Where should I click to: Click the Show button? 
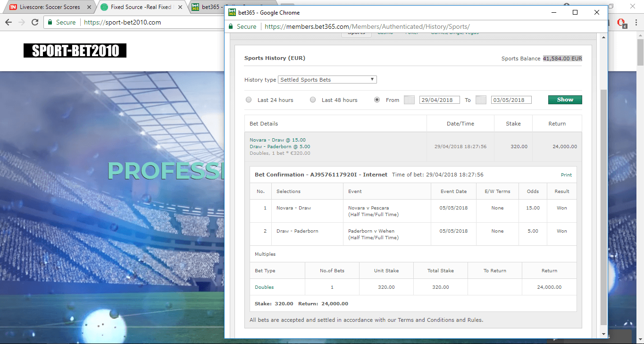[x=565, y=100]
